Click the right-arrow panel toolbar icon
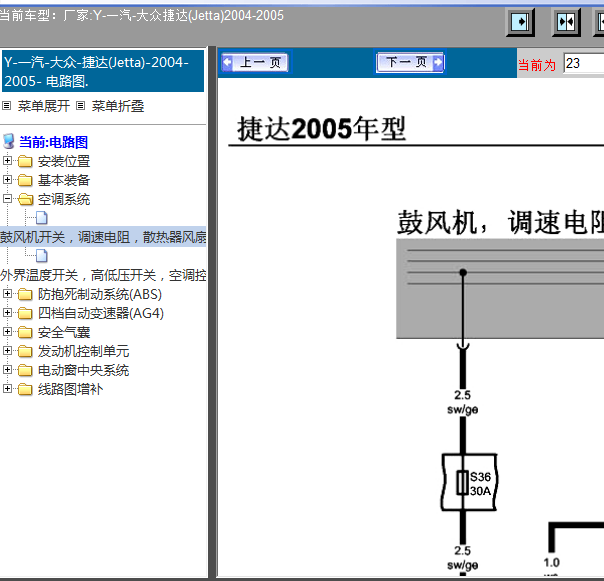Viewport: 604px width, 581px height. (x=520, y=22)
